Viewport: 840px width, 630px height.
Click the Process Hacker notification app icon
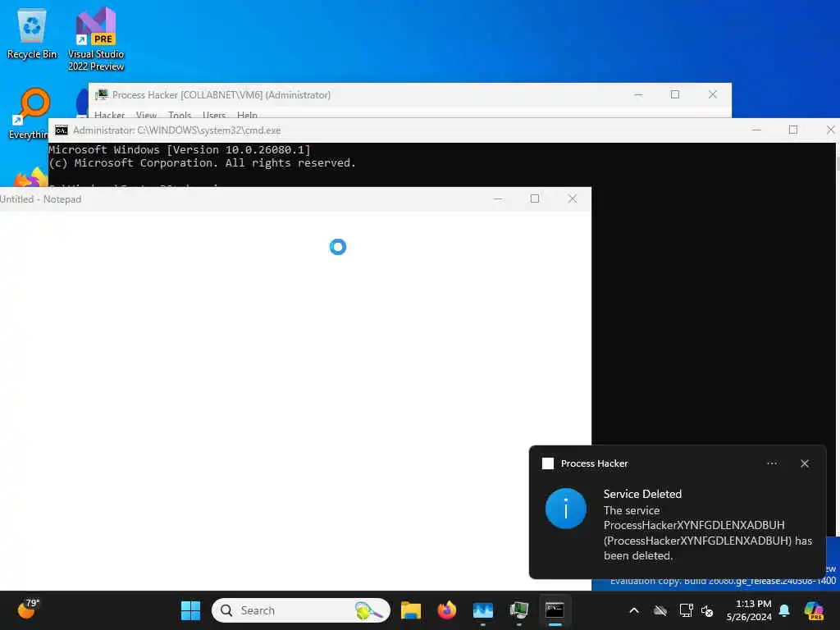tap(547, 463)
